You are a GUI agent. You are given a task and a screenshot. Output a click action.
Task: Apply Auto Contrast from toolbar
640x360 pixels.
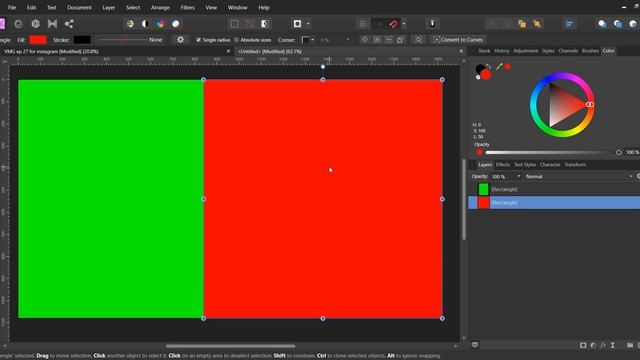[145, 24]
